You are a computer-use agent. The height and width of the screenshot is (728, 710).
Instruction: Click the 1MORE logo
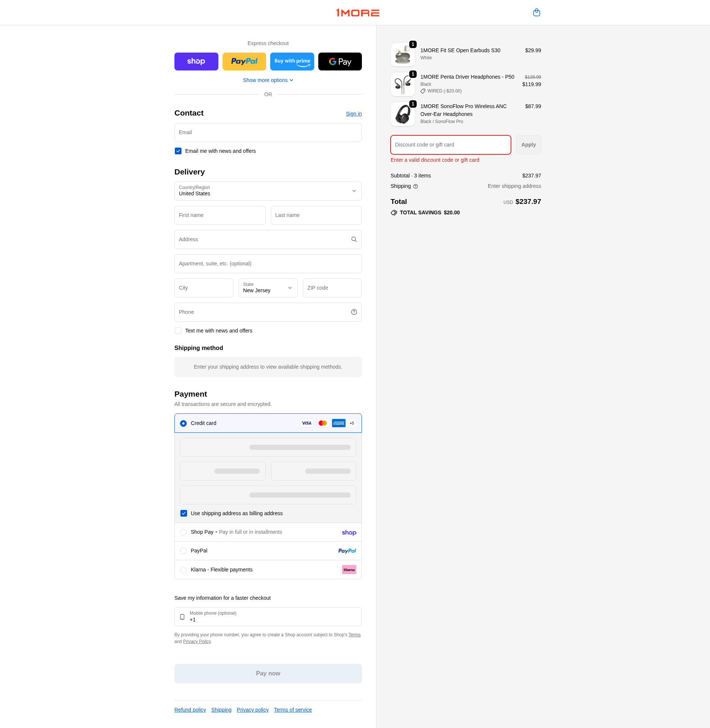click(358, 12)
